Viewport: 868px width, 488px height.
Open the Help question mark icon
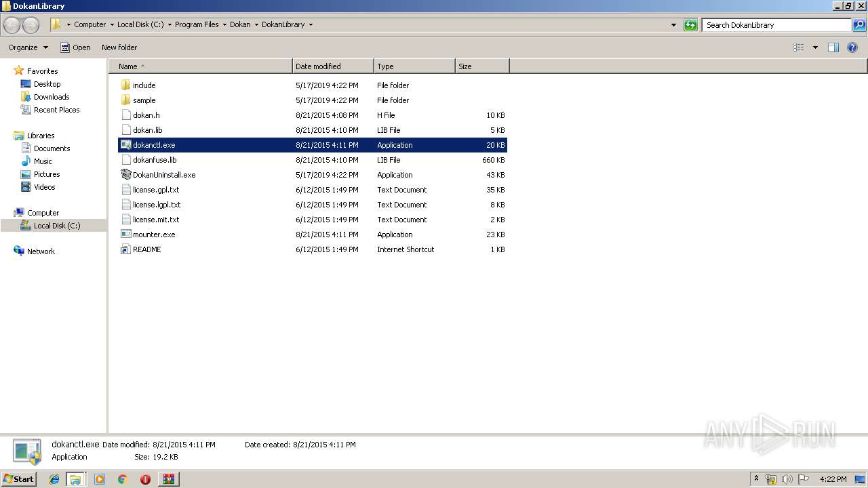point(852,47)
